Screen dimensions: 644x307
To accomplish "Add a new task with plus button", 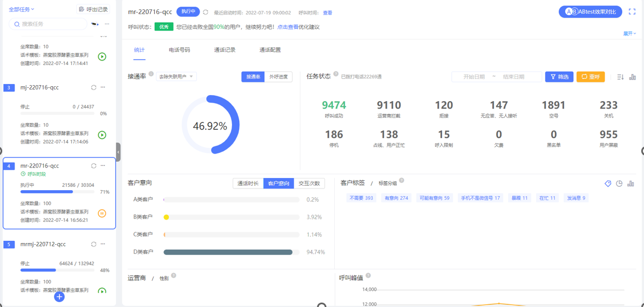I will pos(60,297).
